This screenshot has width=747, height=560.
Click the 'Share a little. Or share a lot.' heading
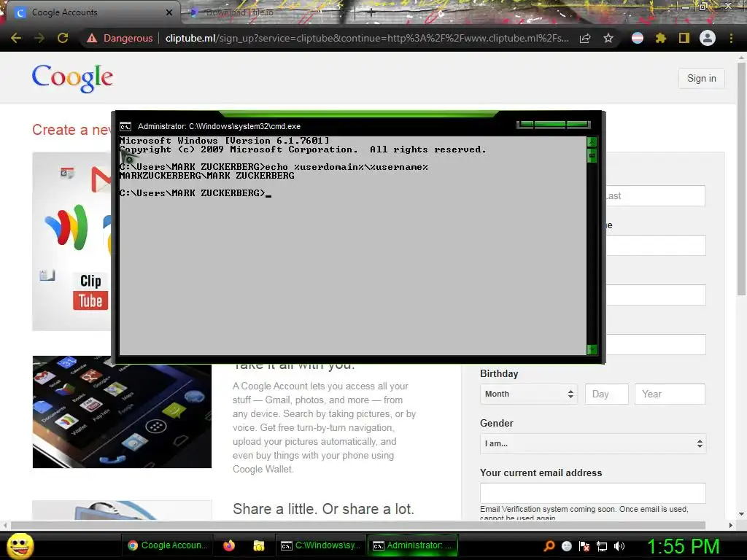point(323,508)
